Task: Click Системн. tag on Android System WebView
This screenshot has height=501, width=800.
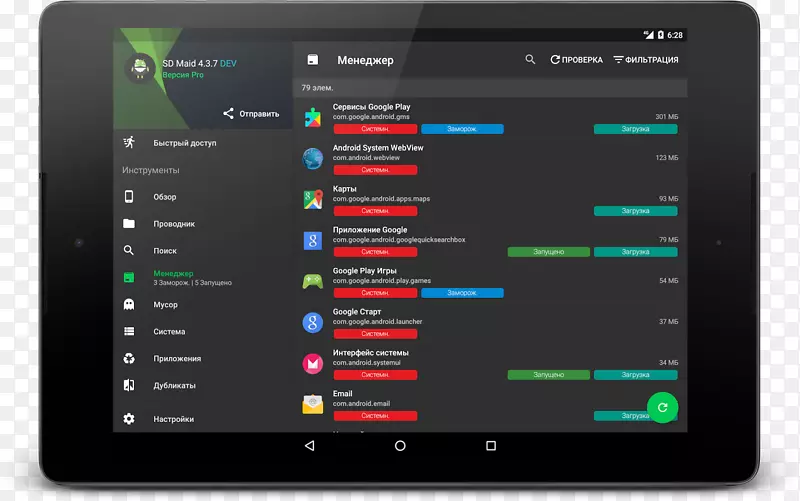Action: coord(376,170)
